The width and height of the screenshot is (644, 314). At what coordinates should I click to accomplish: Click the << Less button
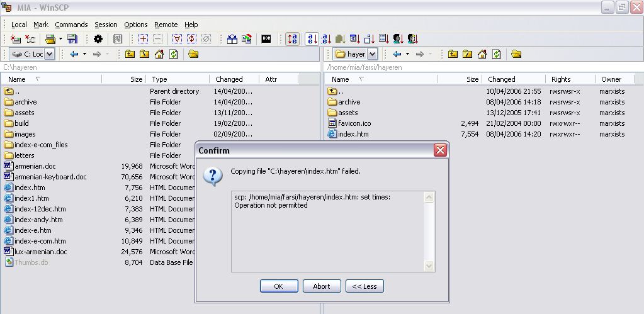coord(364,286)
